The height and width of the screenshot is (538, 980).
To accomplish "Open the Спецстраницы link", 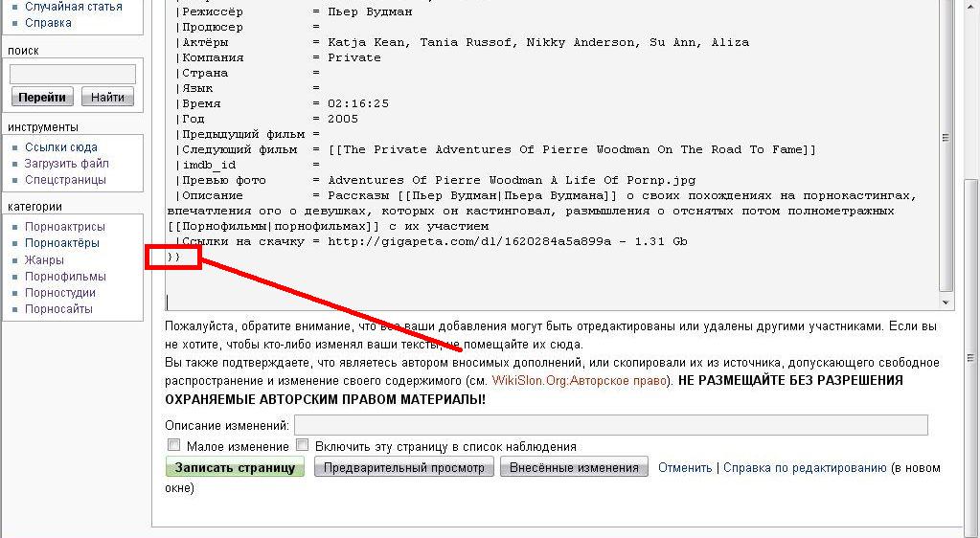I will point(66,180).
